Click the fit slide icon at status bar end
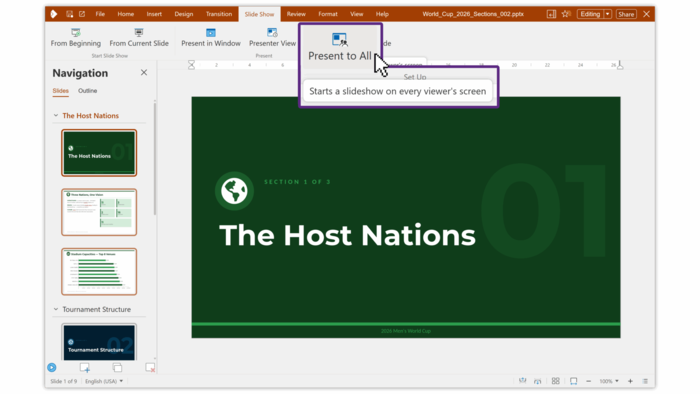The image size is (700, 394). click(x=645, y=381)
